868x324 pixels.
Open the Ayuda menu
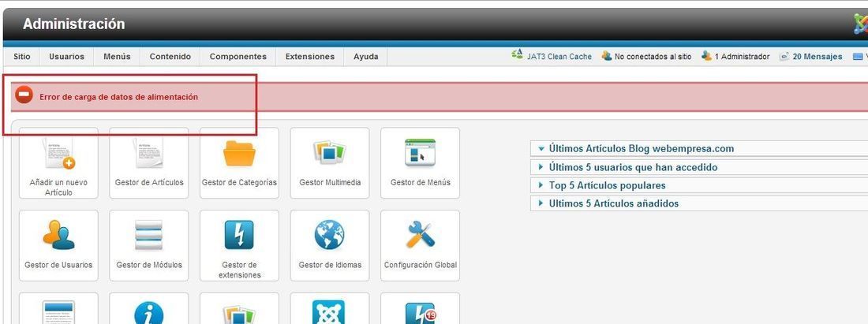coord(366,57)
